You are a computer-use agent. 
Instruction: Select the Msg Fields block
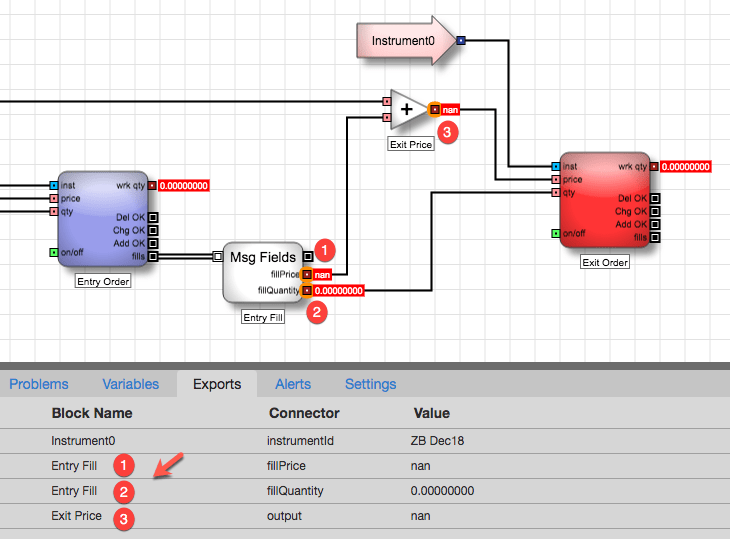point(263,272)
